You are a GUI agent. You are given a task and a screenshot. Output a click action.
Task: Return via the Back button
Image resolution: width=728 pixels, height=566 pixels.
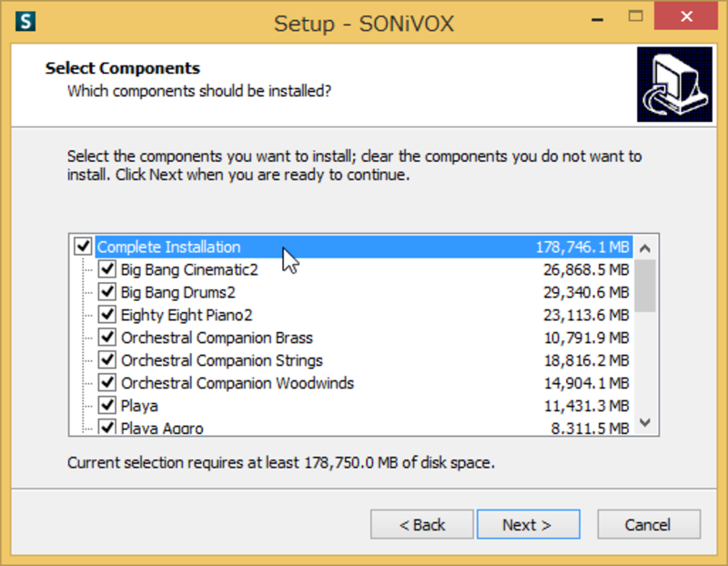coord(422,525)
